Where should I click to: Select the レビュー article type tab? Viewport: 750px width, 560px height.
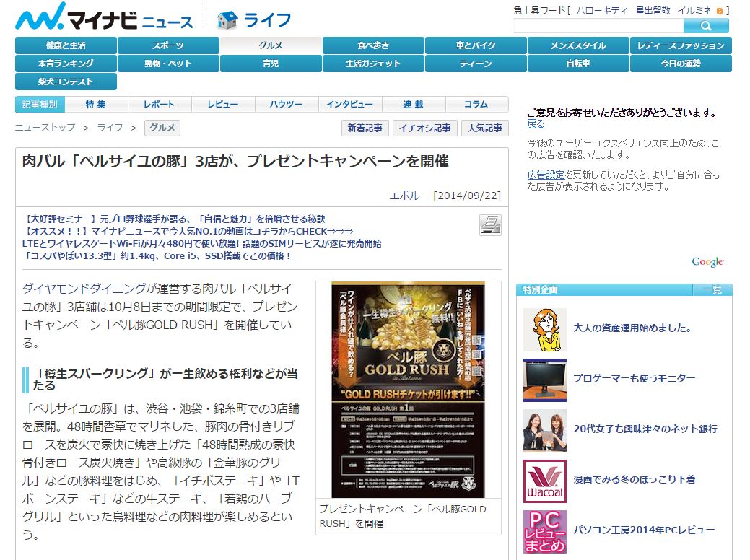[223, 104]
